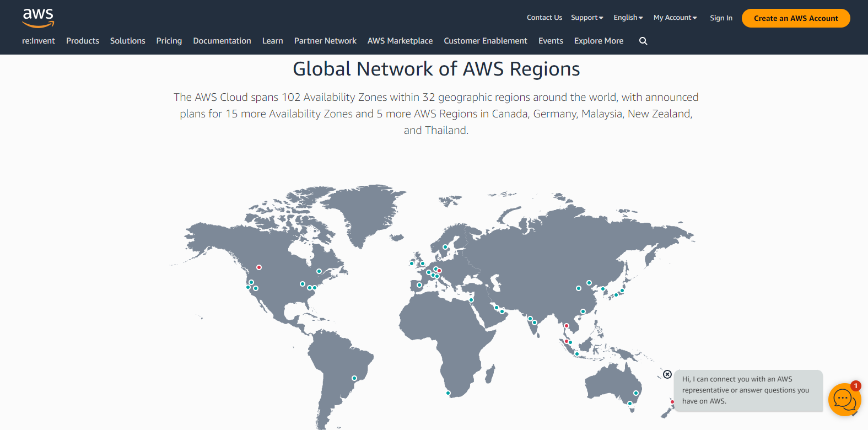Open the Partner Network menu
This screenshot has width=868, height=430.
pyautogui.click(x=325, y=41)
